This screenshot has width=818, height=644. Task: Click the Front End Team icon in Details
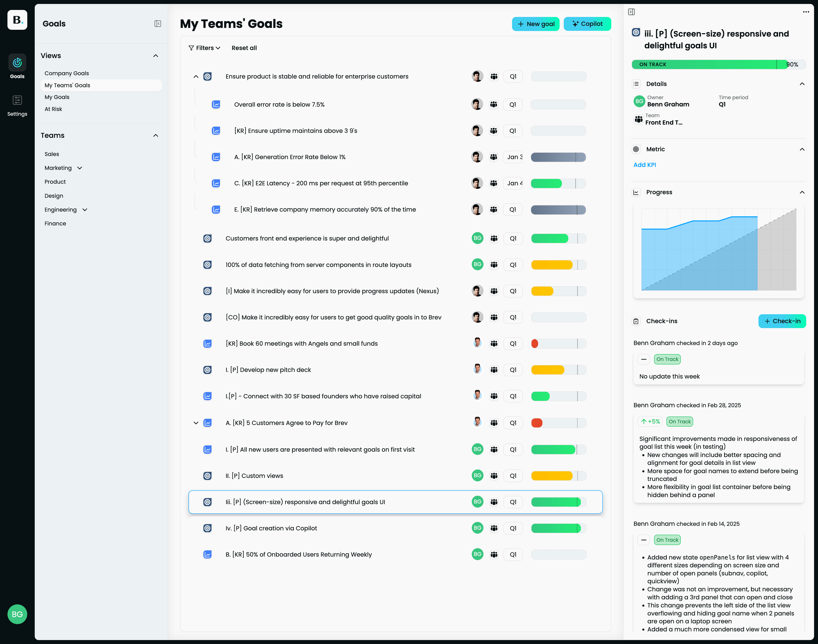[x=638, y=119]
